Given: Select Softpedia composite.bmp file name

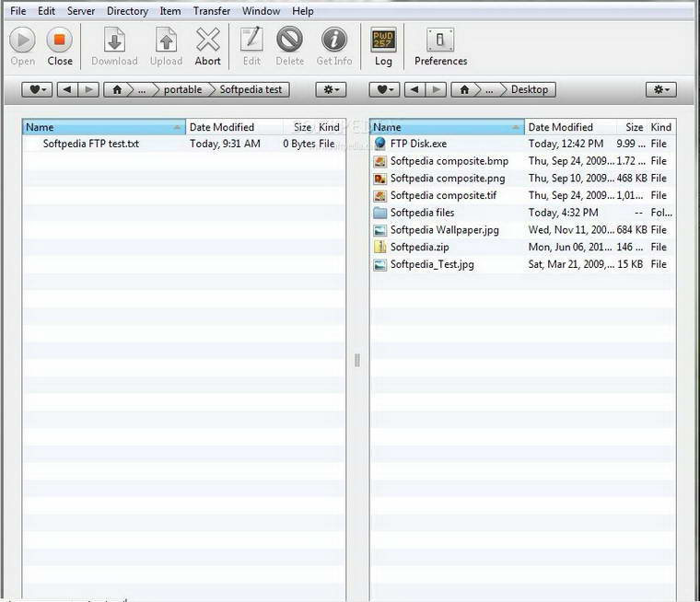Looking at the screenshot, I should [x=449, y=161].
